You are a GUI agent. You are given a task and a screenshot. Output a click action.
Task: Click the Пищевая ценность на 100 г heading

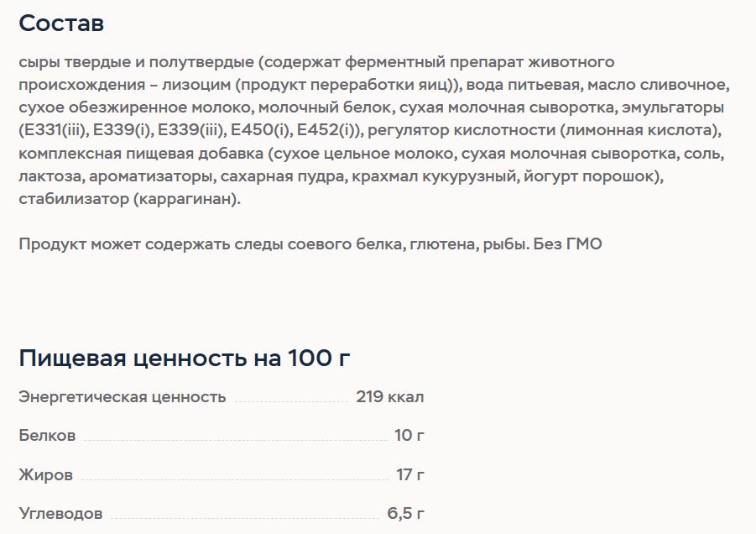[x=185, y=358]
